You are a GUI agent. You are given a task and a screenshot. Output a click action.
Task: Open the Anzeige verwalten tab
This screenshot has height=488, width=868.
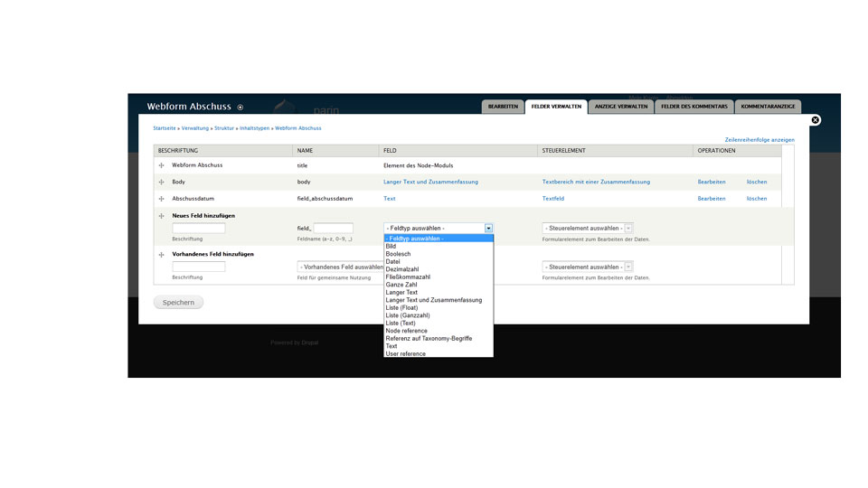pos(622,107)
